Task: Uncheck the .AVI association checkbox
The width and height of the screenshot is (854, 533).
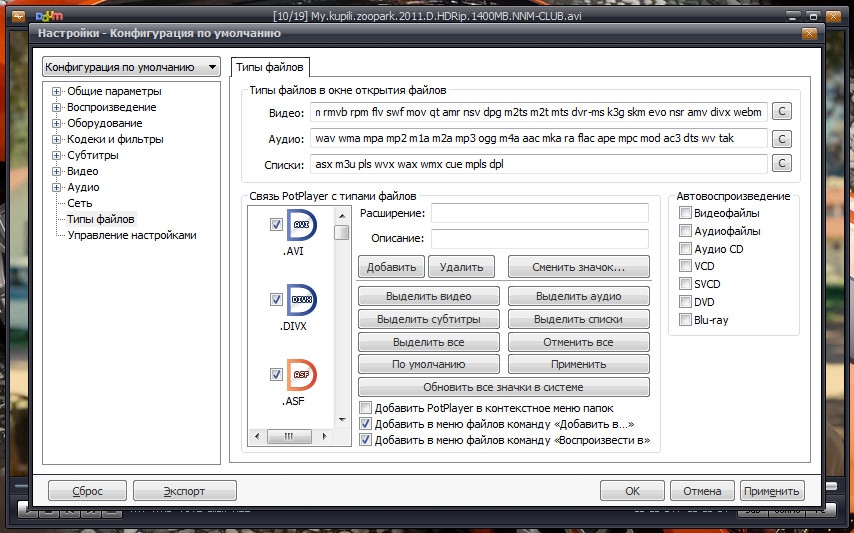Action: (276, 225)
